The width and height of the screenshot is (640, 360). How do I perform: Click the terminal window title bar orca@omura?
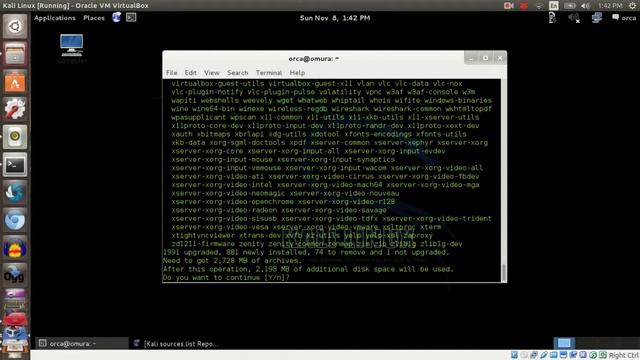(313, 58)
